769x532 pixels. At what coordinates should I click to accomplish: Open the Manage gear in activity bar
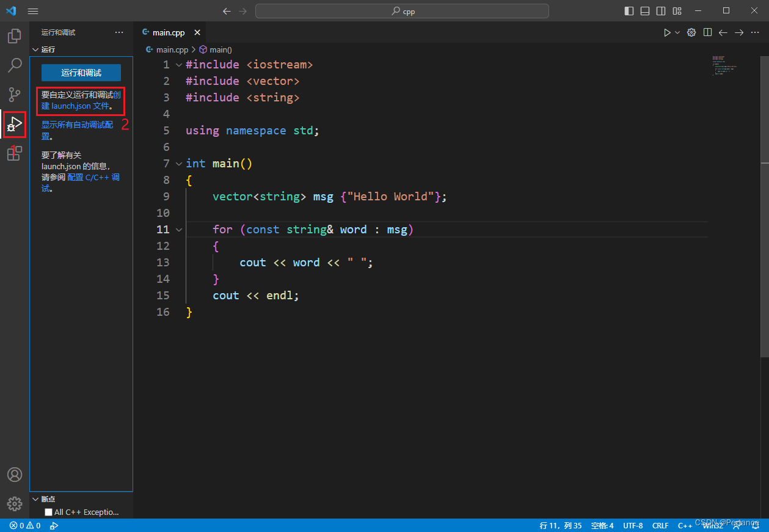(15, 504)
